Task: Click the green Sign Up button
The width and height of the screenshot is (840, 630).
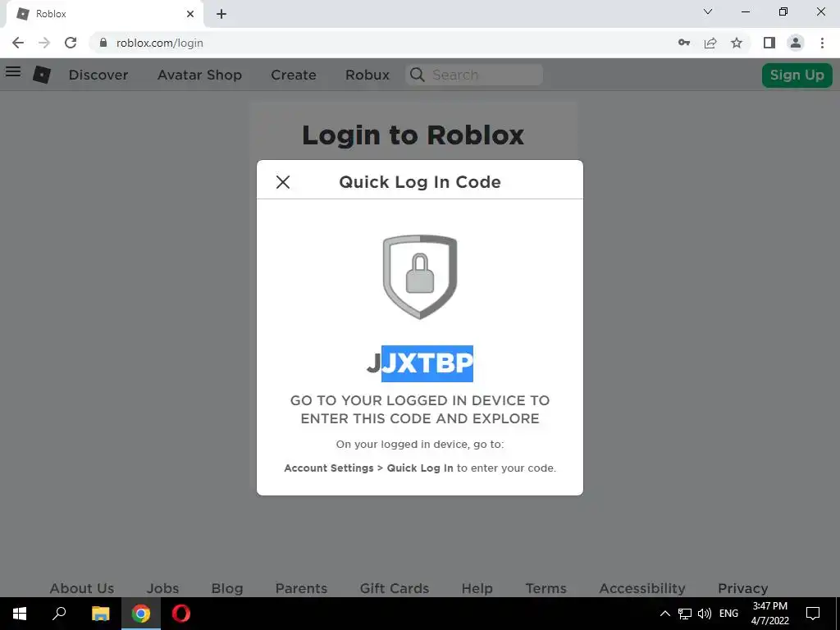Action: pyautogui.click(x=797, y=75)
